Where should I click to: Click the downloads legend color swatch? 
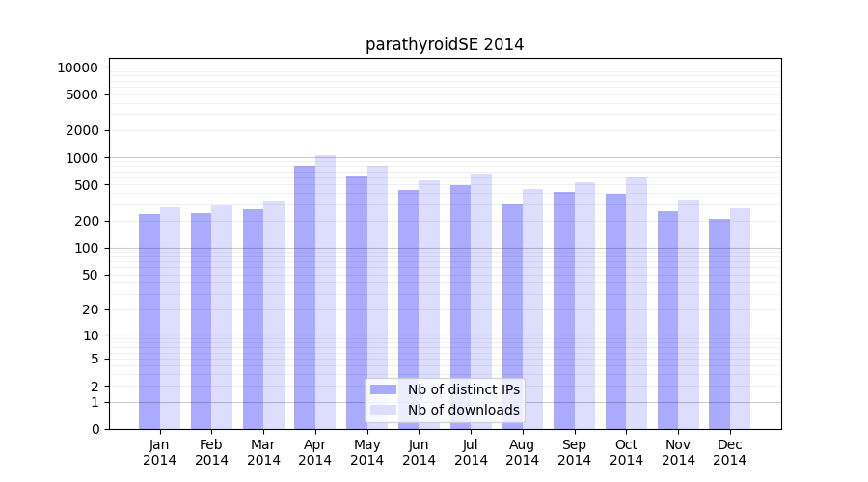coord(383,410)
